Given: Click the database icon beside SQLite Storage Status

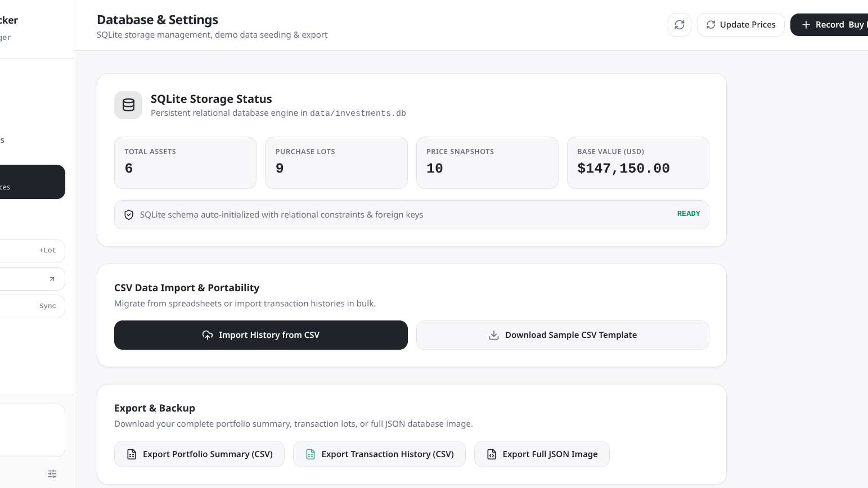Looking at the screenshot, I should [128, 105].
